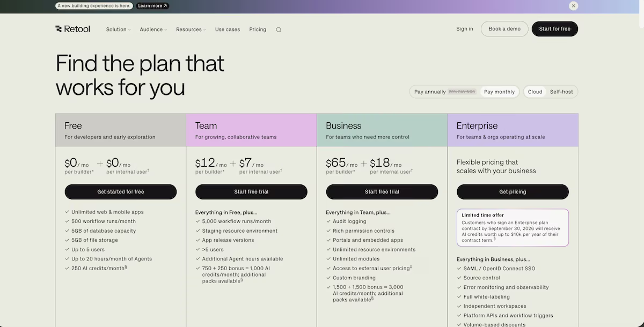Select the Self-host hosting option
Image resolution: width=644 pixels, height=327 pixels.
[x=561, y=92]
